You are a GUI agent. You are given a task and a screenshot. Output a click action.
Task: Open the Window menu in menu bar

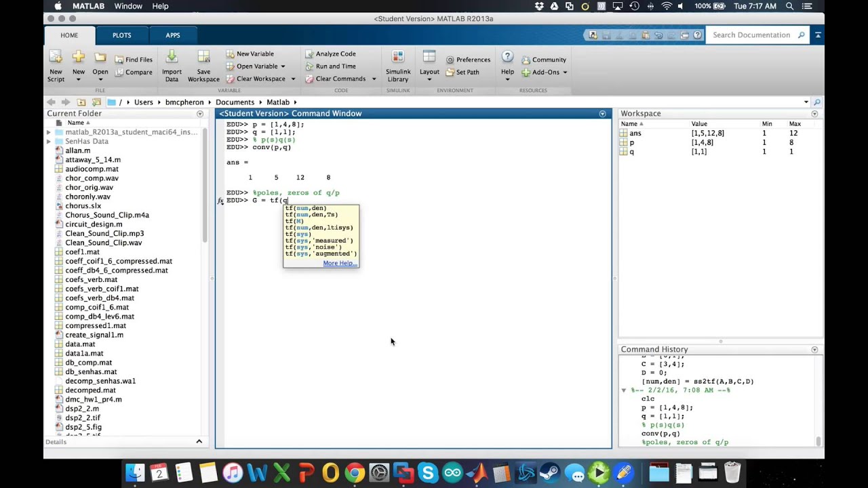128,6
